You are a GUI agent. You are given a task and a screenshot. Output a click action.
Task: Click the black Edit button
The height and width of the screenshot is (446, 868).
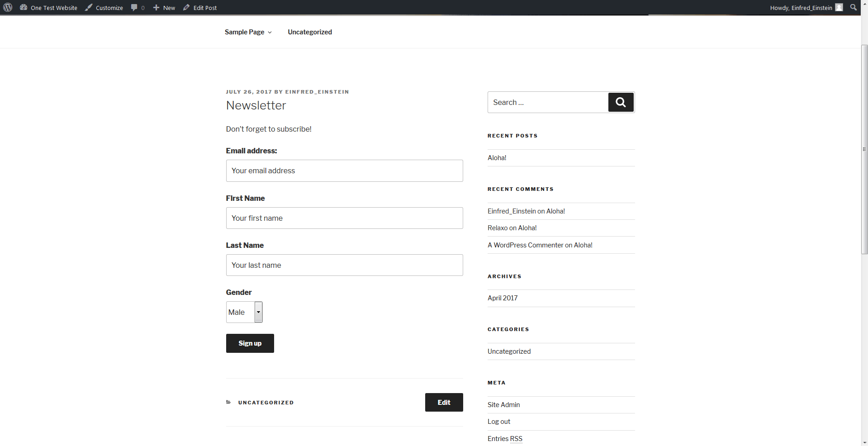[444, 402]
